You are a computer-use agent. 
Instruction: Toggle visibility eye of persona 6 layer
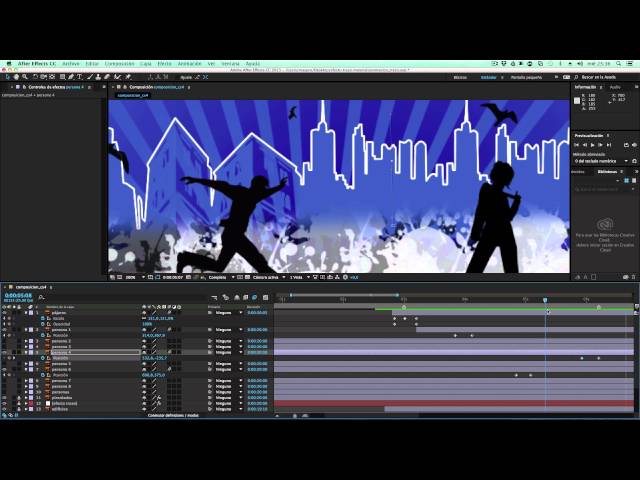point(4,369)
